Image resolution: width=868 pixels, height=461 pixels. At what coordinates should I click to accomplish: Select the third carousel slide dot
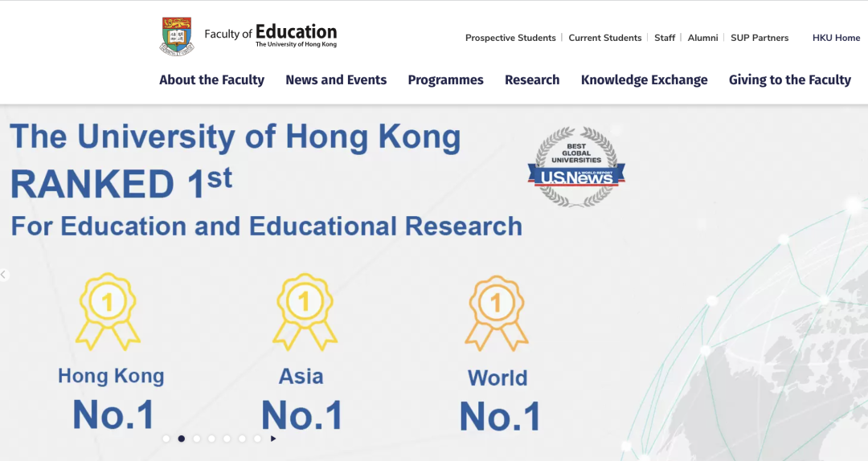197,439
